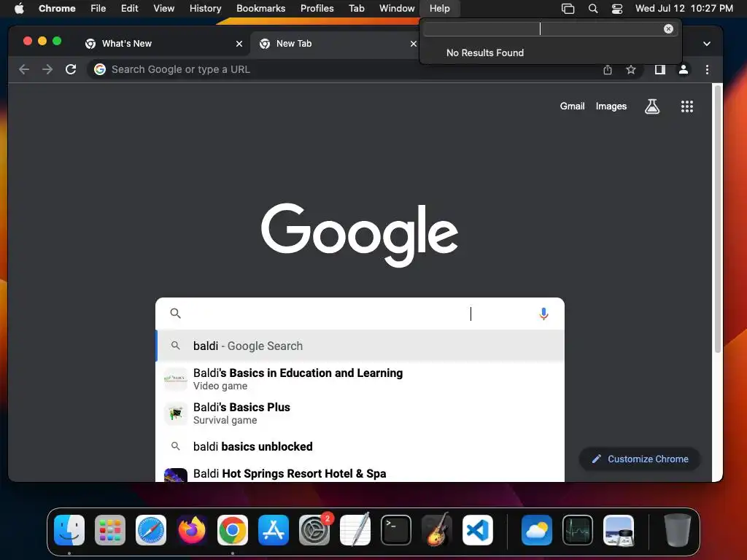This screenshot has width=747, height=560.
Task: Open Launchpad from the Dock
Action: 110,530
